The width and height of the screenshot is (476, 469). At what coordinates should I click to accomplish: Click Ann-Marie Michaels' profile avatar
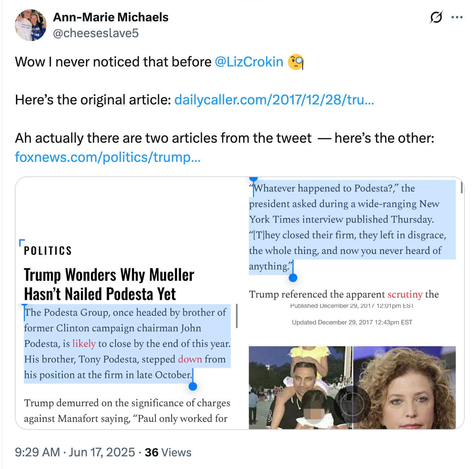[31, 25]
